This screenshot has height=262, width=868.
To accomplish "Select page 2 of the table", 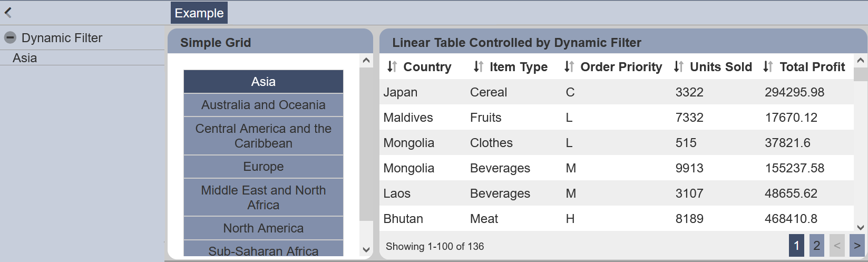I will coord(817,246).
